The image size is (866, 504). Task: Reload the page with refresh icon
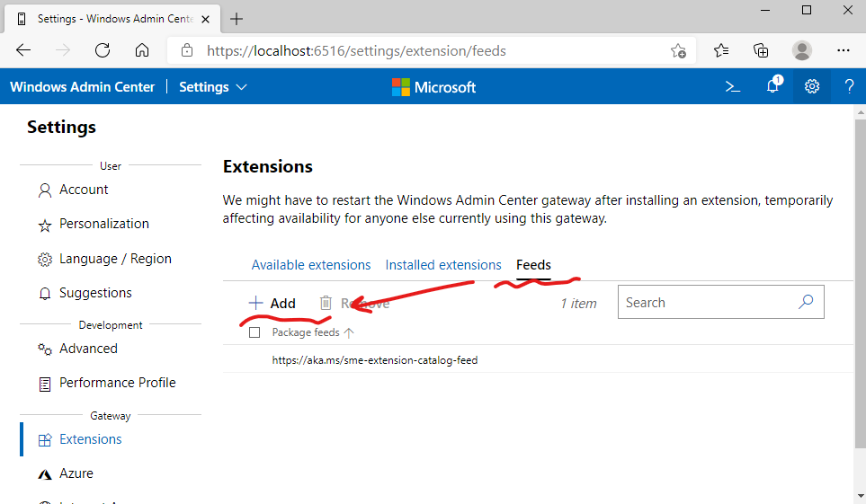pyautogui.click(x=103, y=51)
